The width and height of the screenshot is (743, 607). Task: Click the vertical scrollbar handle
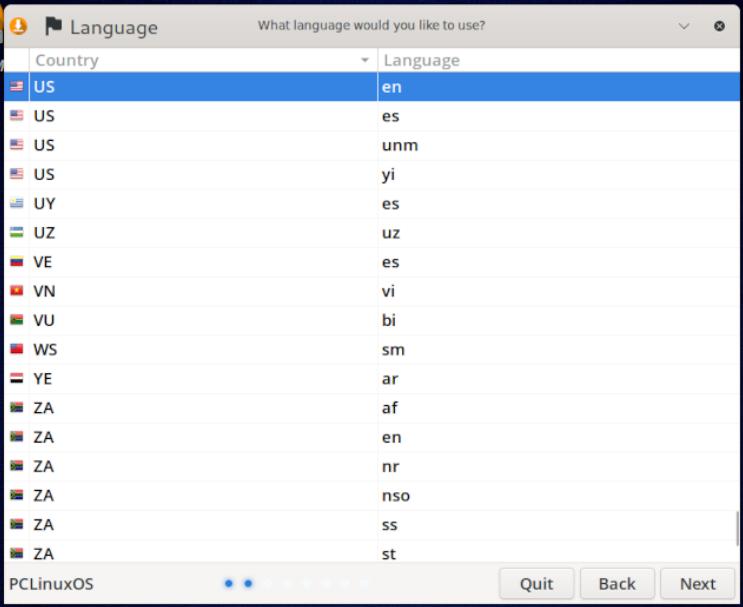[x=737, y=528]
